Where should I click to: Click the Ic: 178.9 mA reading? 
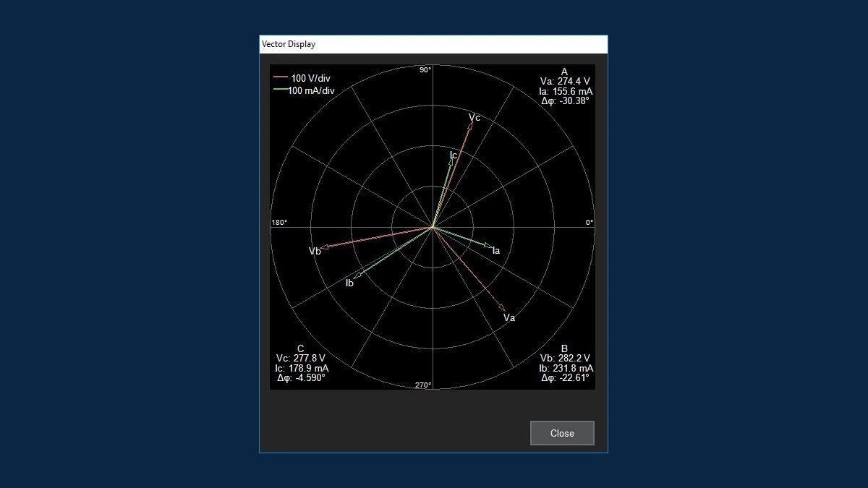click(302, 368)
